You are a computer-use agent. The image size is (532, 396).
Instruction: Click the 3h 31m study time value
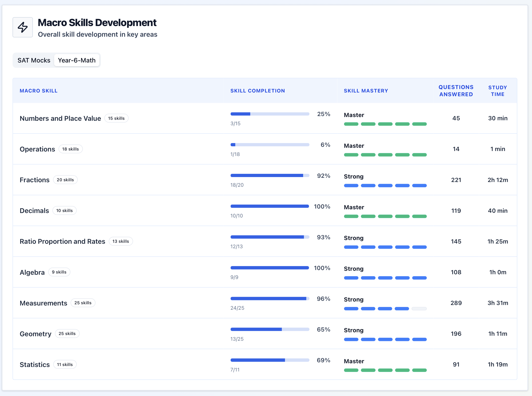pos(498,303)
